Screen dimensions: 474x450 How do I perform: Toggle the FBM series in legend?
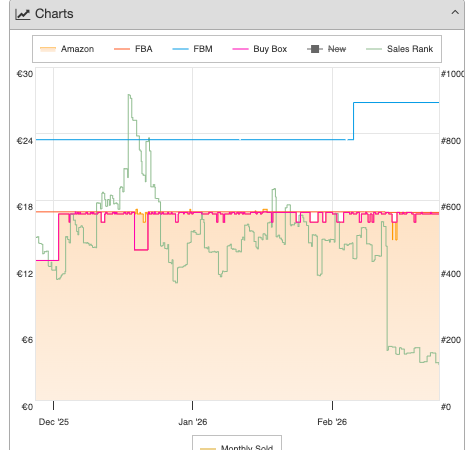tap(192, 49)
